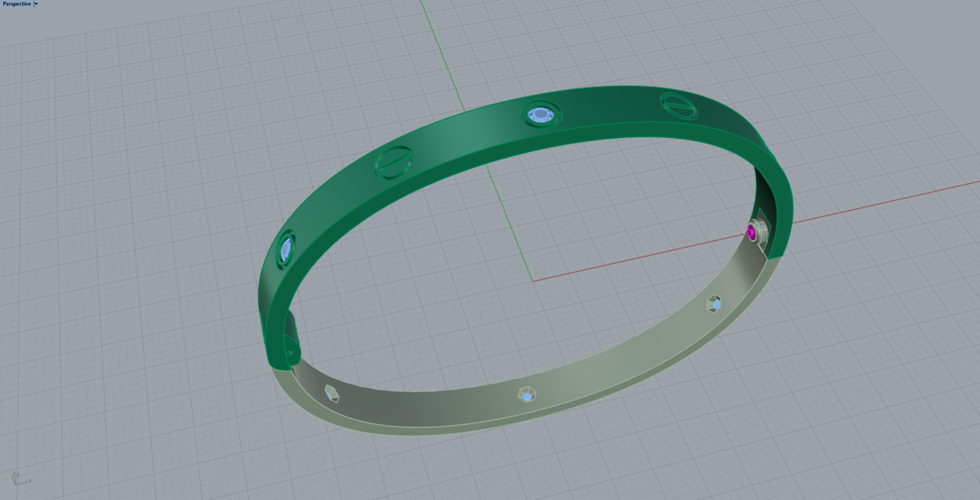Viewport: 980px width, 500px height.
Task: Open the Perspective viewport dropdown arrow menu
Action: pyautogui.click(x=36, y=4)
